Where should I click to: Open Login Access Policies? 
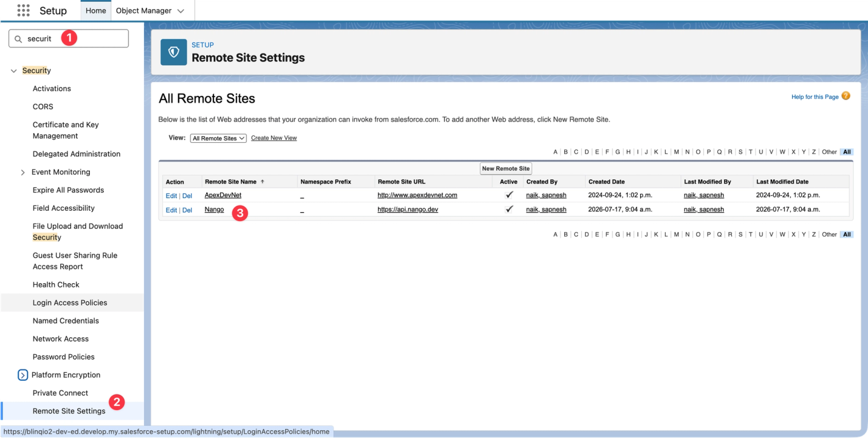coord(70,302)
